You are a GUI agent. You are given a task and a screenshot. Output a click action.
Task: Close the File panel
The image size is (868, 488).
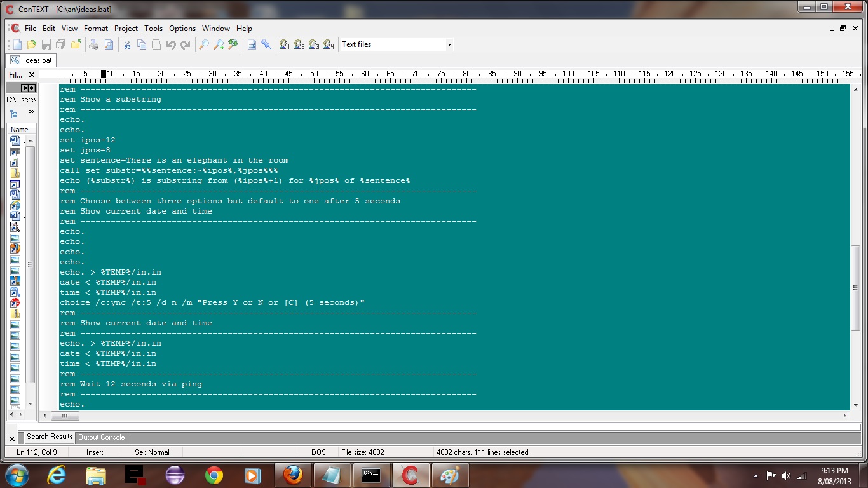[x=32, y=75]
